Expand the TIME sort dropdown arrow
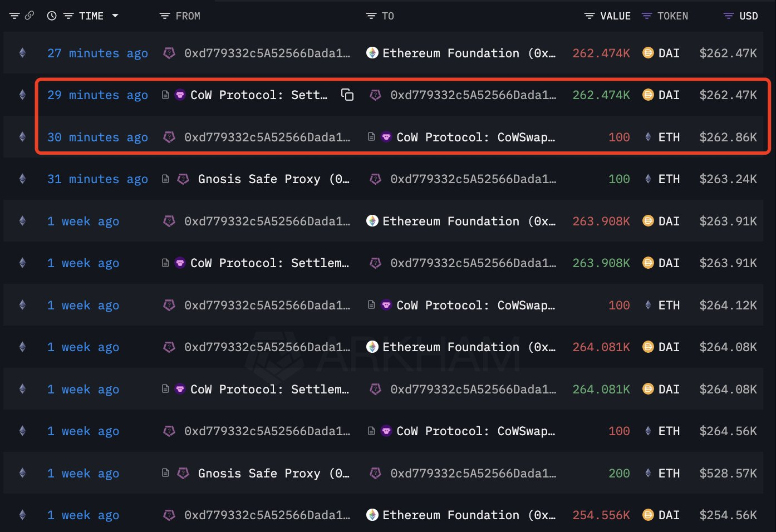The image size is (776, 532). coord(115,16)
